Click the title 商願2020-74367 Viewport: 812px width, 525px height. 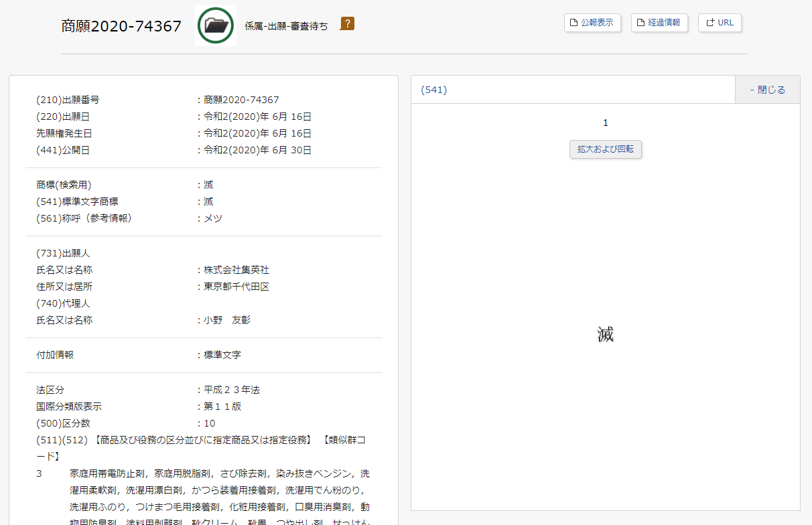(121, 25)
